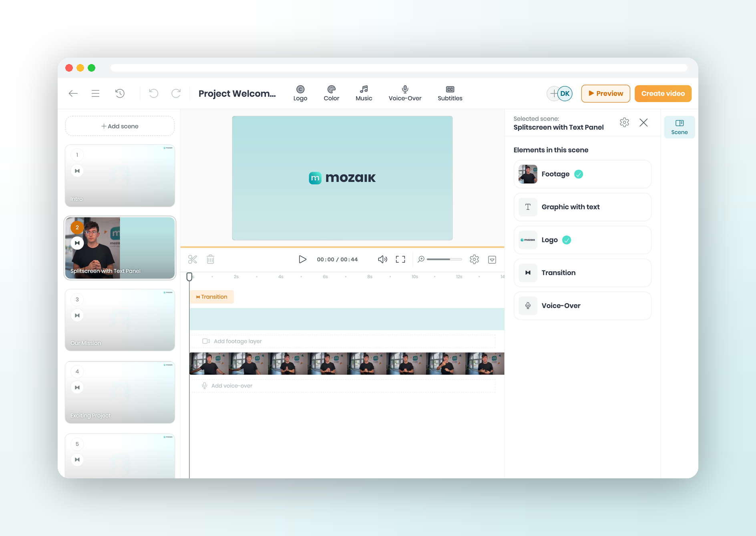Open the DK user avatar
The height and width of the screenshot is (536, 756).
coord(565,94)
